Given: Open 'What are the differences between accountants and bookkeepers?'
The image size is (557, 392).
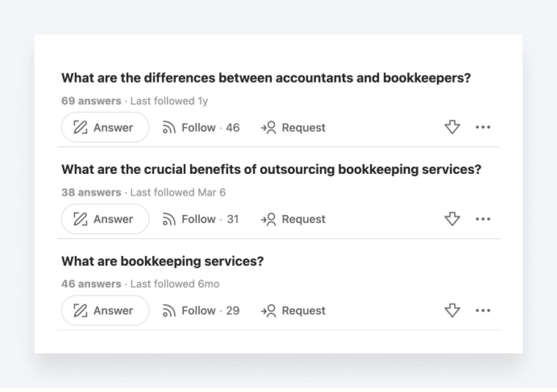Looking at the screenshot, I should 266,78.
